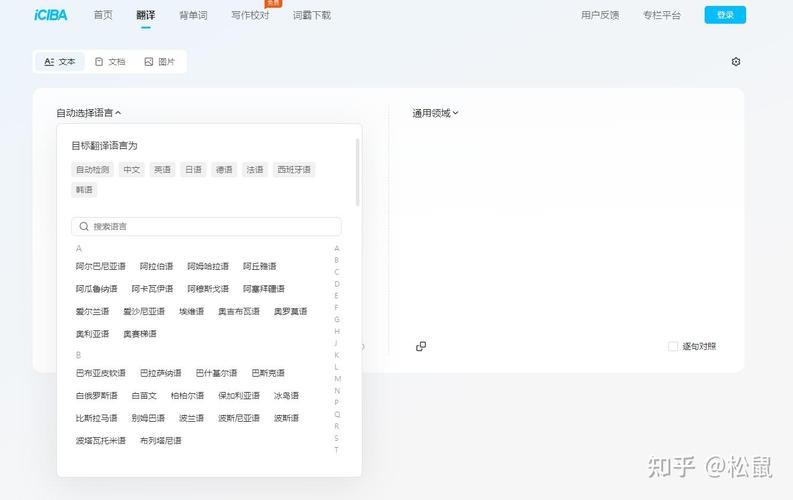This screenshot has width=793, height=500.
Task: Select the 文本 text mode icon
Action: tap(49, 62)
